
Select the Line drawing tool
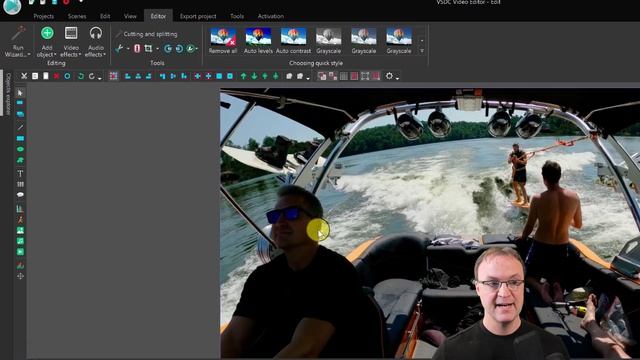(x=20, y=127)
